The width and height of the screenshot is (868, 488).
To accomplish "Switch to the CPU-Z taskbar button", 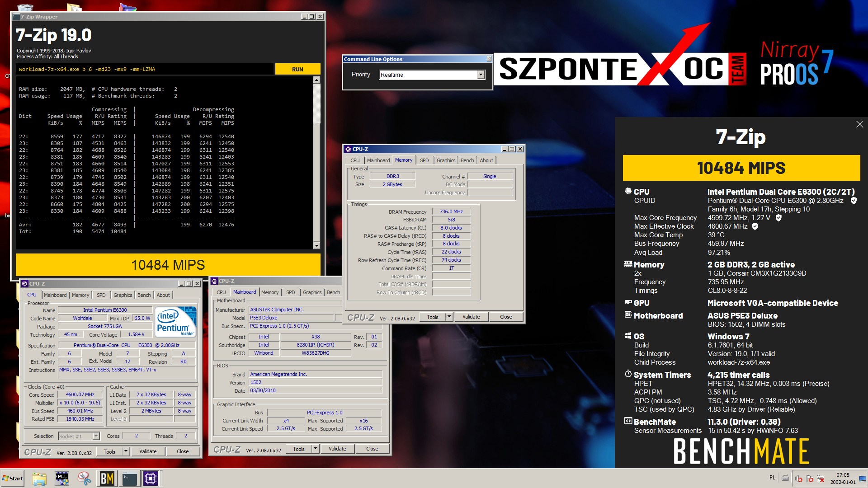I will pos(151,479).
